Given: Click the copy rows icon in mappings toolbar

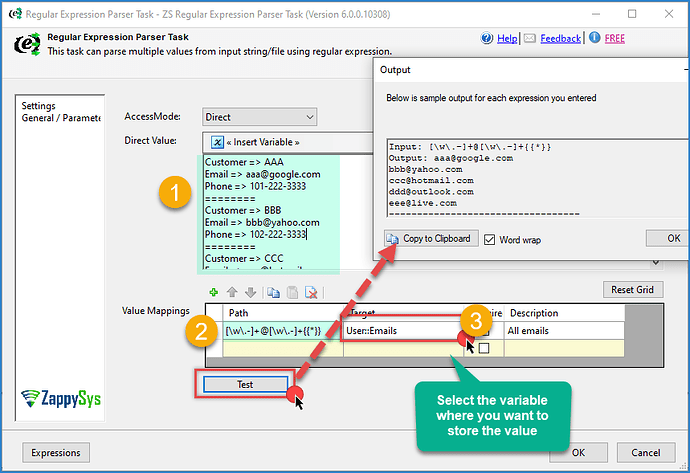Looking at the screenshot, I should click(x=273, y=293).
